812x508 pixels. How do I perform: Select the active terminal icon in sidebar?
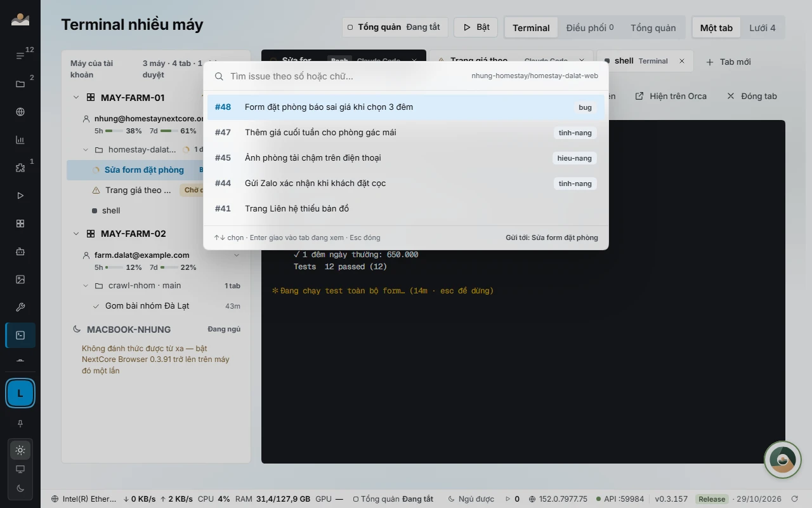coord(20,335)
